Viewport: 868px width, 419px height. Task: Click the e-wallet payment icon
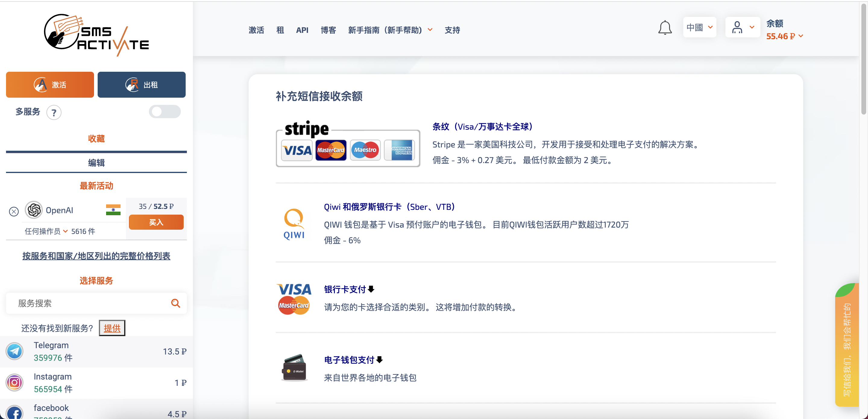coord(294,368)
